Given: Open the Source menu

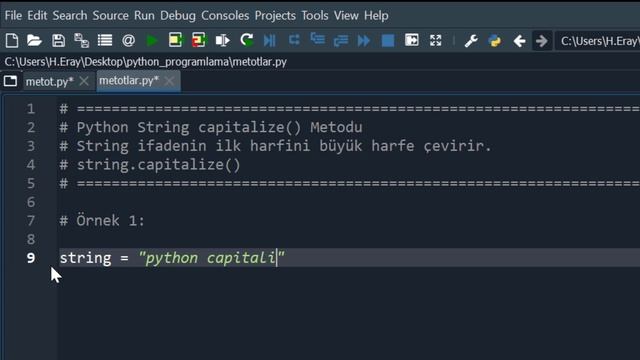Looking at the screenshot, I should [x=110, y=16].
